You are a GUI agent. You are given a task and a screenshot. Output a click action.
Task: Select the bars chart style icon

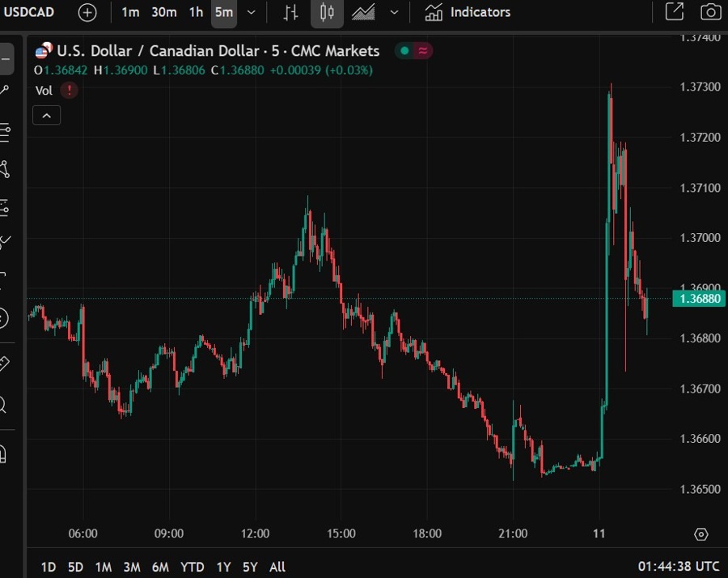click(x=290, y=12)
